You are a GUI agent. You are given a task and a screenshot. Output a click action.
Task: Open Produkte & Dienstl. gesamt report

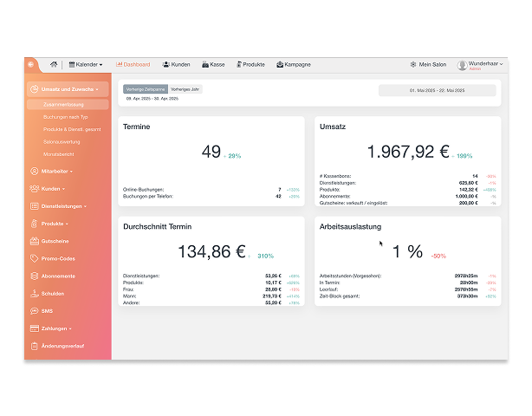tap(72, 129)
